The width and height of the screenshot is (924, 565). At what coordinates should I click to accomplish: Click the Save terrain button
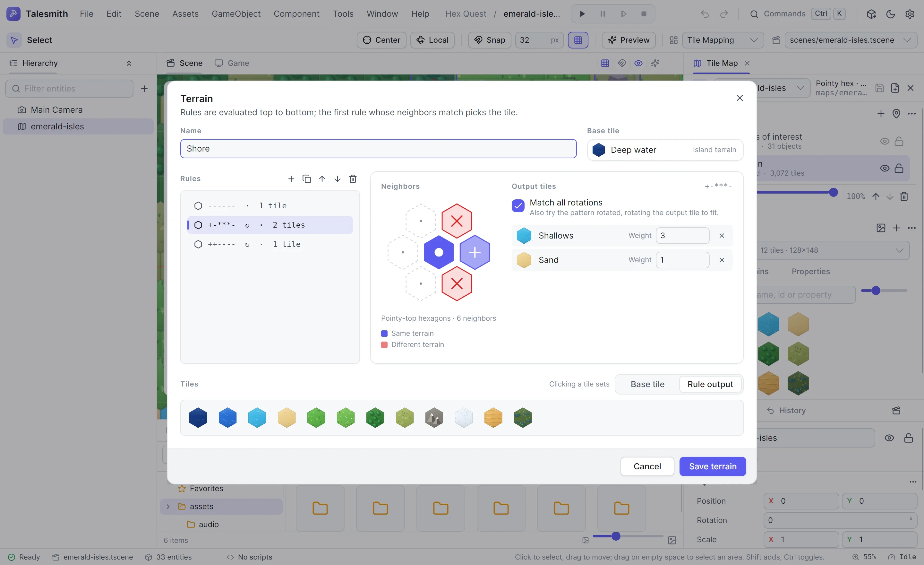(x=713, y=466)
